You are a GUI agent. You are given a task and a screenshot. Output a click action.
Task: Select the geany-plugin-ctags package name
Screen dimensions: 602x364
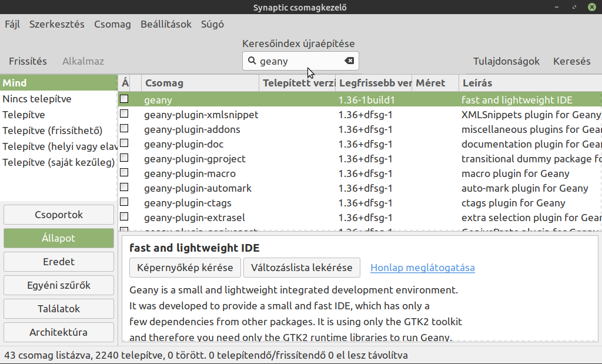tap(188, 203)
